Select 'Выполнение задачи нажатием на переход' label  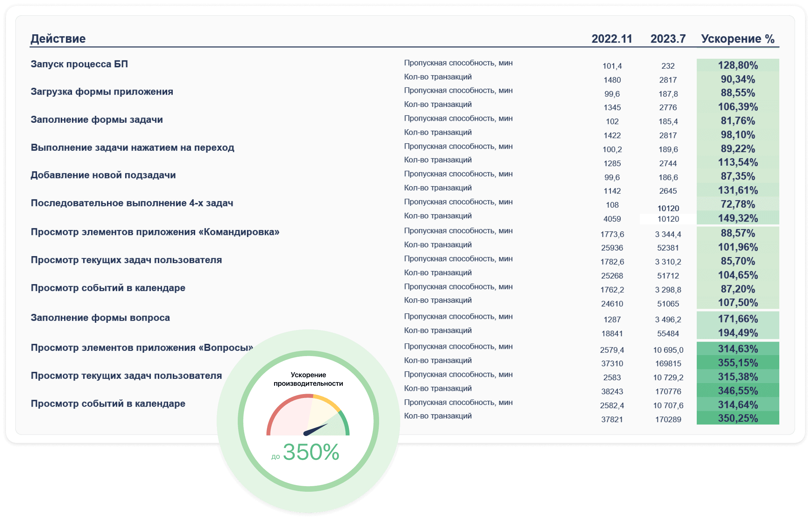click(x=132, y=148)
